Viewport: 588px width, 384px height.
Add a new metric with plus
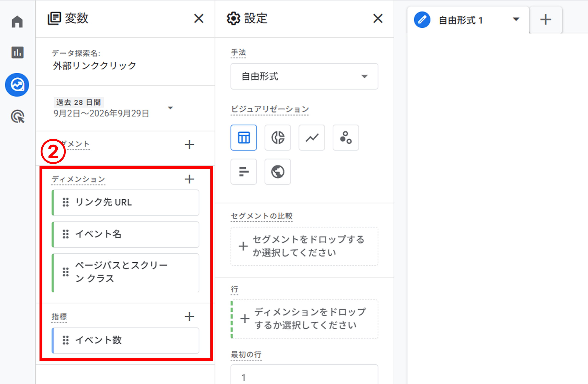[189, 316]
